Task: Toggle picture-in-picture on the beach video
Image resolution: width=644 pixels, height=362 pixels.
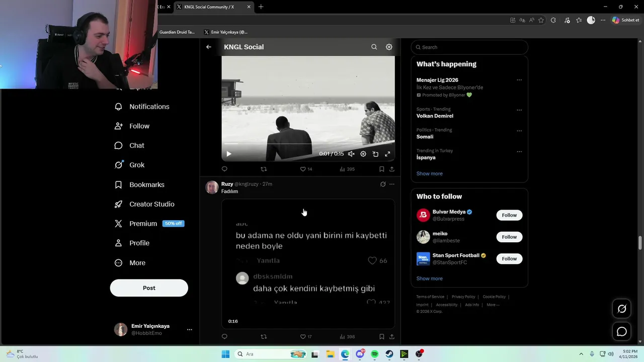Action: click(x=375, y=154)
